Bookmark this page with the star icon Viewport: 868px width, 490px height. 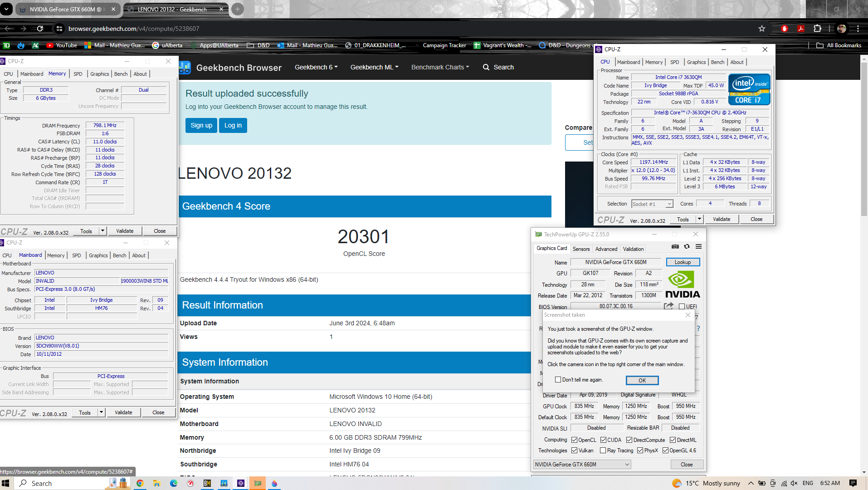(762, 29)
